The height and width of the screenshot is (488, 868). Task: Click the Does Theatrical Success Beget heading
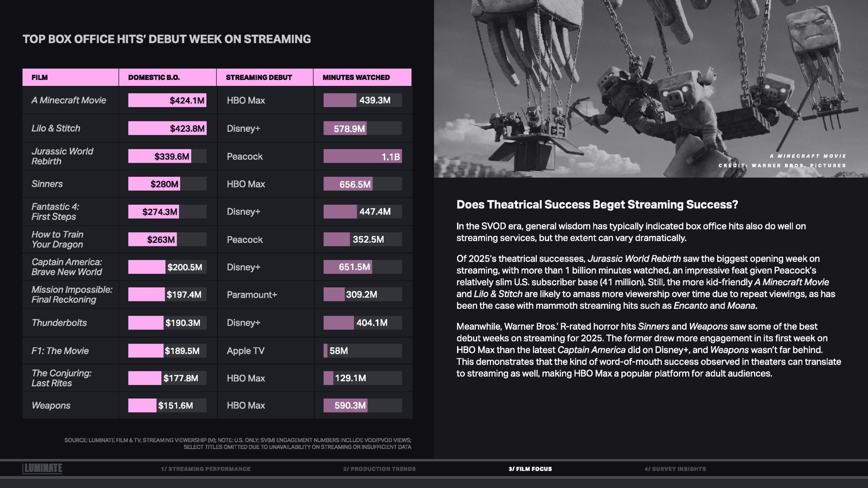coord(597,204)
